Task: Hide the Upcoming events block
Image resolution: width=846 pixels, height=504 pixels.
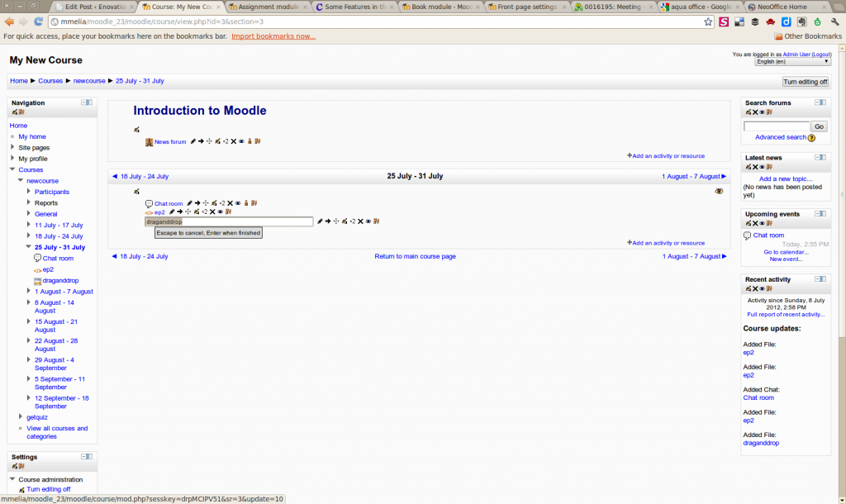Action: tap(763, 223)
